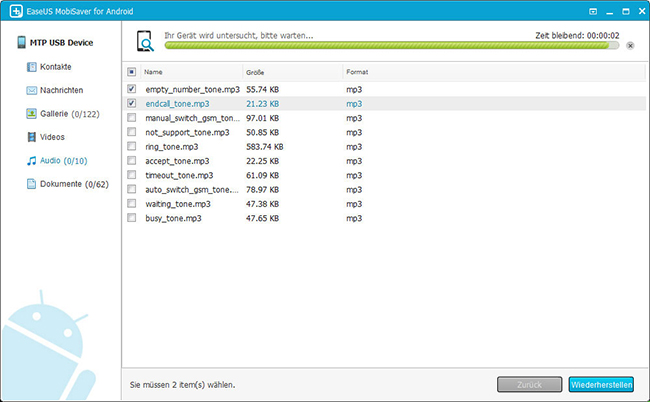
Task: Open the title bar dropdown menu button
Action: click(591, 13)
